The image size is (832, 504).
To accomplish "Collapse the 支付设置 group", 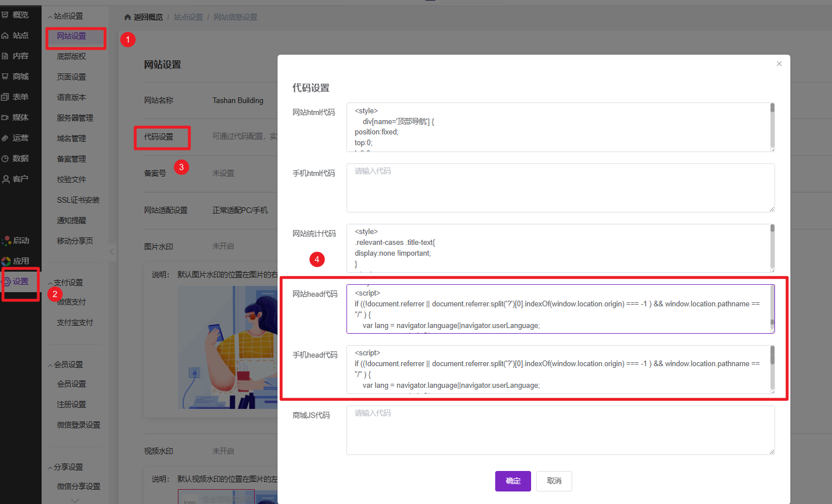I will [x=50, y=283].
